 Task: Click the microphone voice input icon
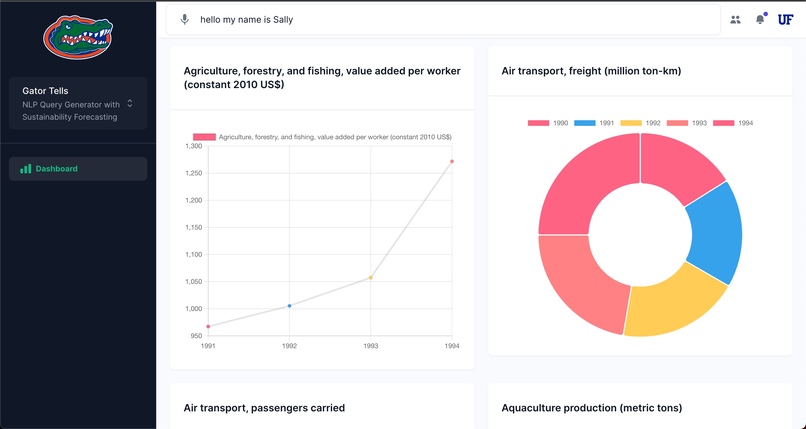(184, 19)
